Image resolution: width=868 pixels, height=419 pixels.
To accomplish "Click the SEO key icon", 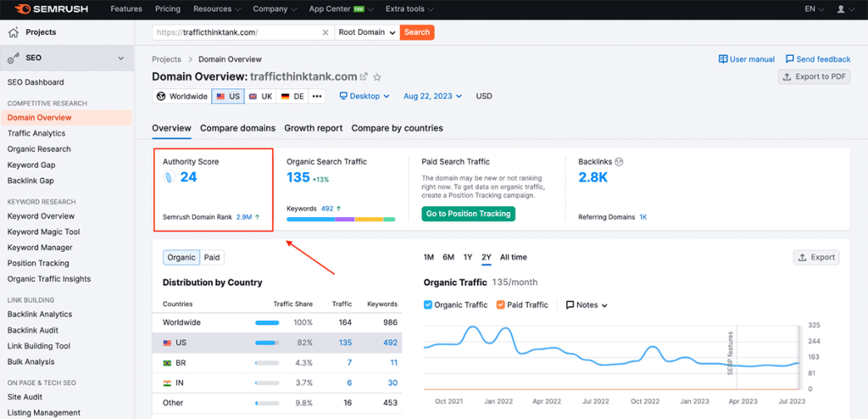I will coord(14,59).
